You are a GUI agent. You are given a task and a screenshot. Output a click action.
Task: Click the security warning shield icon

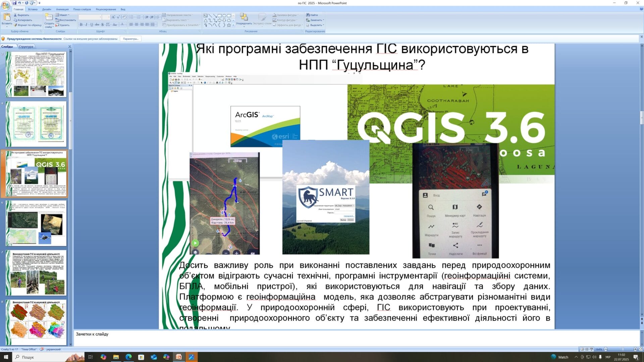point(3,39)
